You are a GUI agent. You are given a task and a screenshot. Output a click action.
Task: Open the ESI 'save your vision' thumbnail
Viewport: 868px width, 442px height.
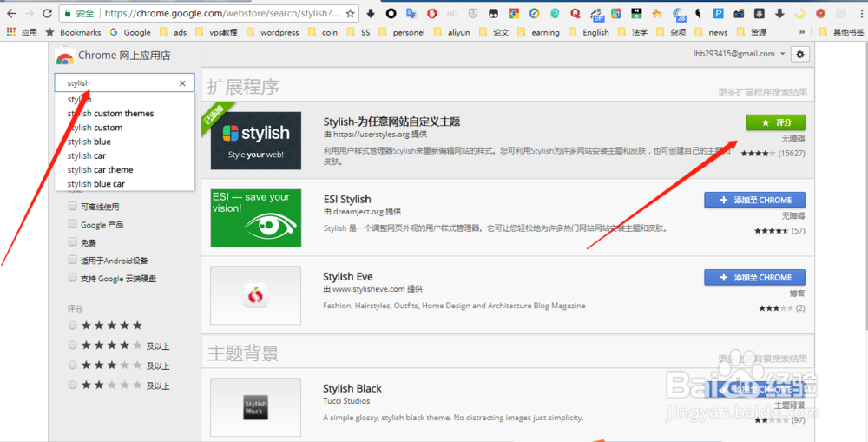coord(256,218)
